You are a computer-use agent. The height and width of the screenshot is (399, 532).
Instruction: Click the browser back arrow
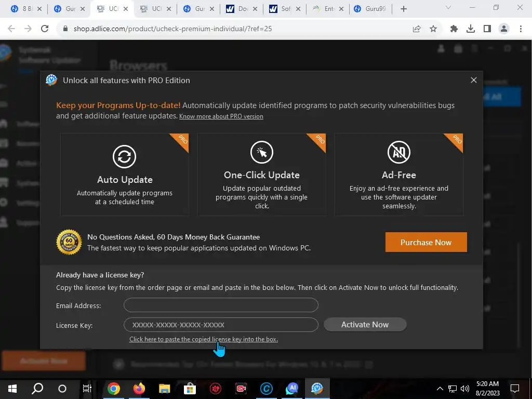coord(11,29)
